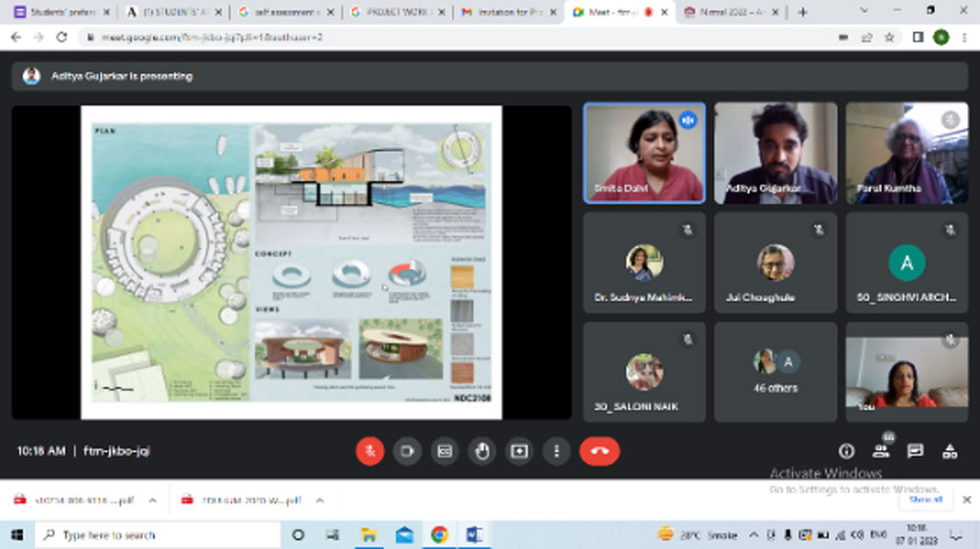The width and height of the screenshot is (980, 549).
Task: Select Smita Dalvi's video tile
Action: coord(644,153)
